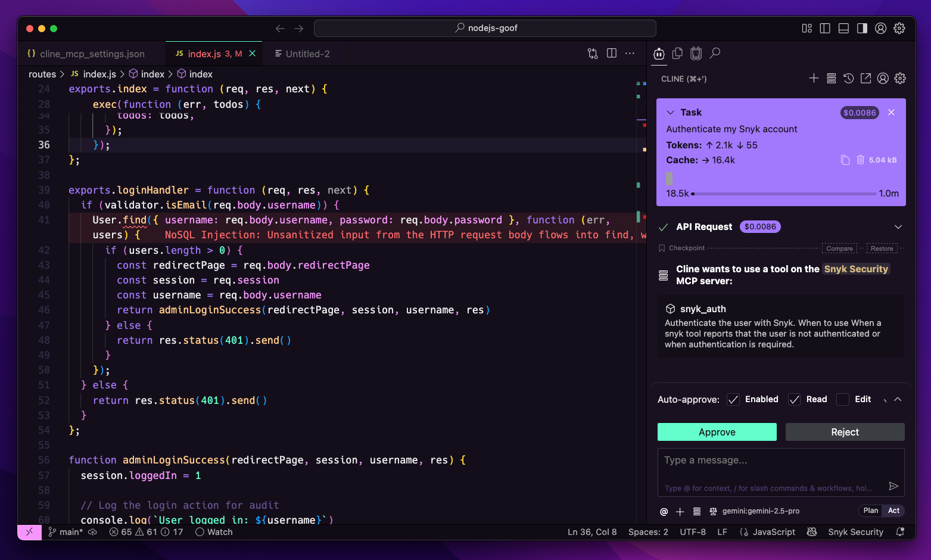Toggle the Read auto-approve checkbox

coord(794,400)
